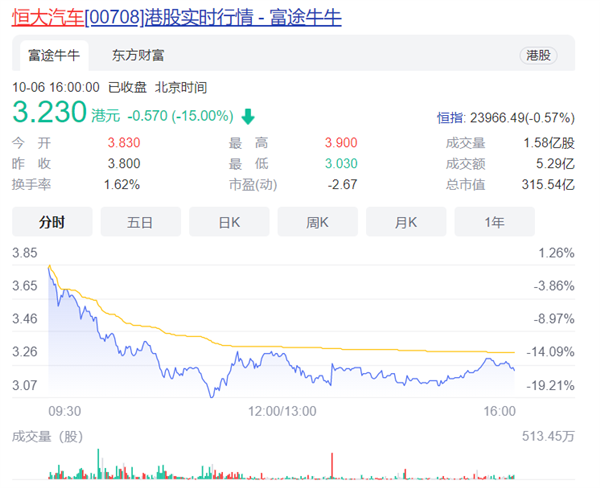Image resolution: width=600 pixels, height=488 pixels.
Task: Click the -19.21% percentage axis label
Action: pyautogui.click(x=551, y=385)
